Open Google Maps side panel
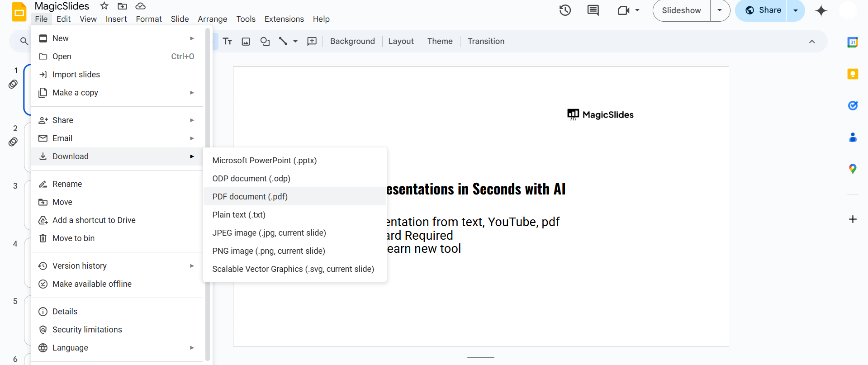This screenshot has height=365, width=868. (x=853, y=169)
